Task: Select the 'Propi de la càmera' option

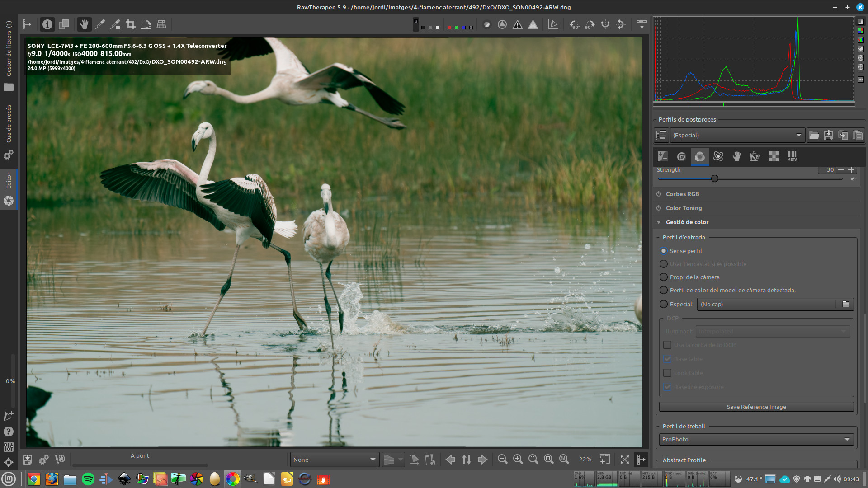Action: coord(664,277)
